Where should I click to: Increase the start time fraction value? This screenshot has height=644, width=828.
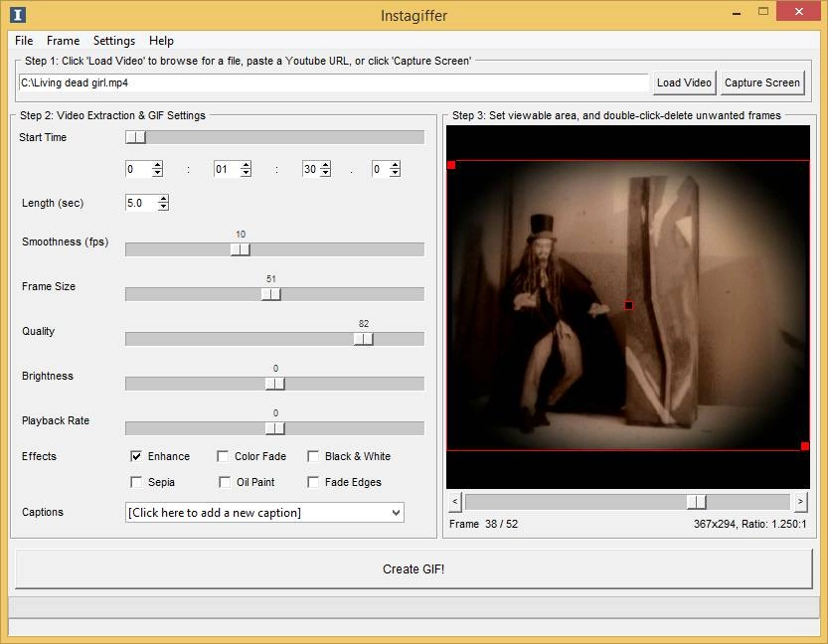[395, 165]
